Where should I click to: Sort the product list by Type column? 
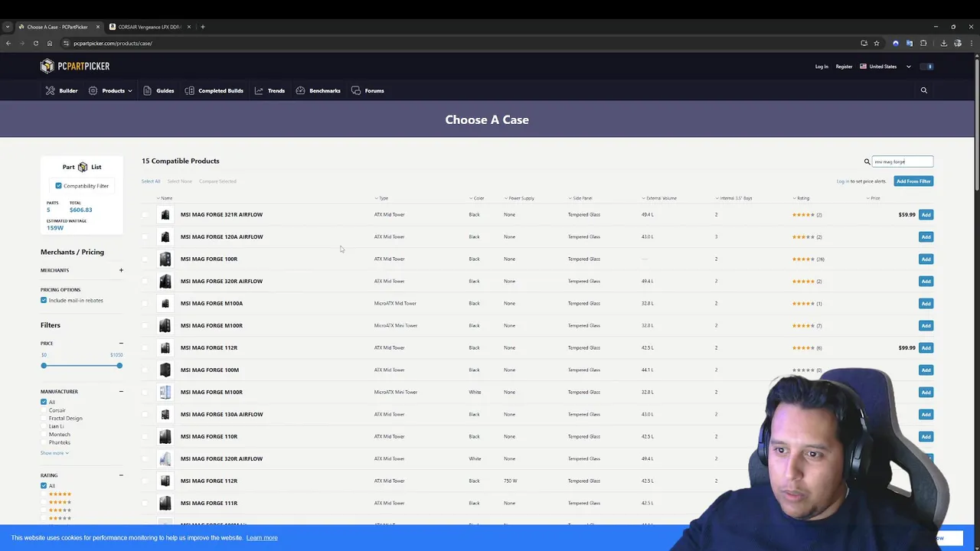[381, 198]
